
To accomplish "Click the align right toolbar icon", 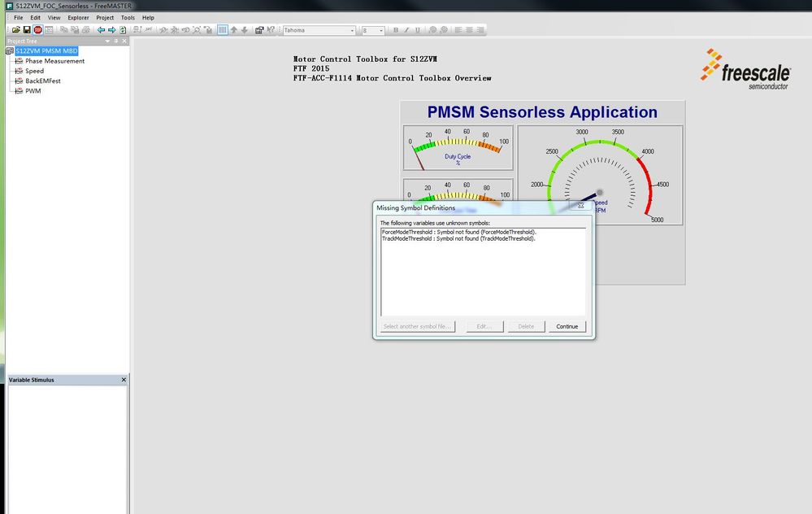I will pyautogui.click(x=480, y=30).
